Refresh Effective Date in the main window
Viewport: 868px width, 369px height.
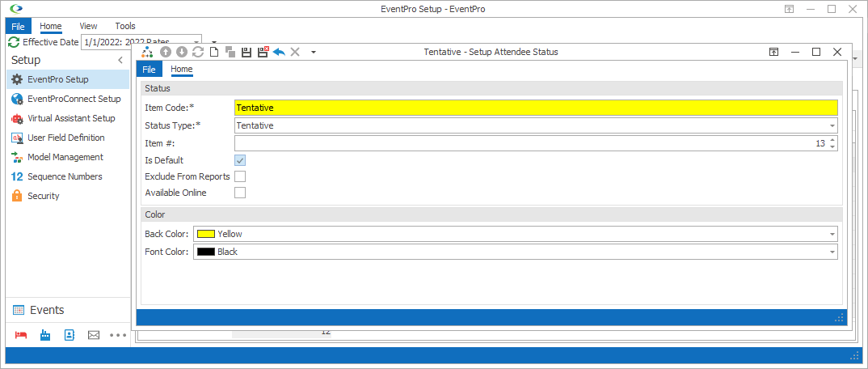[14, 42]
